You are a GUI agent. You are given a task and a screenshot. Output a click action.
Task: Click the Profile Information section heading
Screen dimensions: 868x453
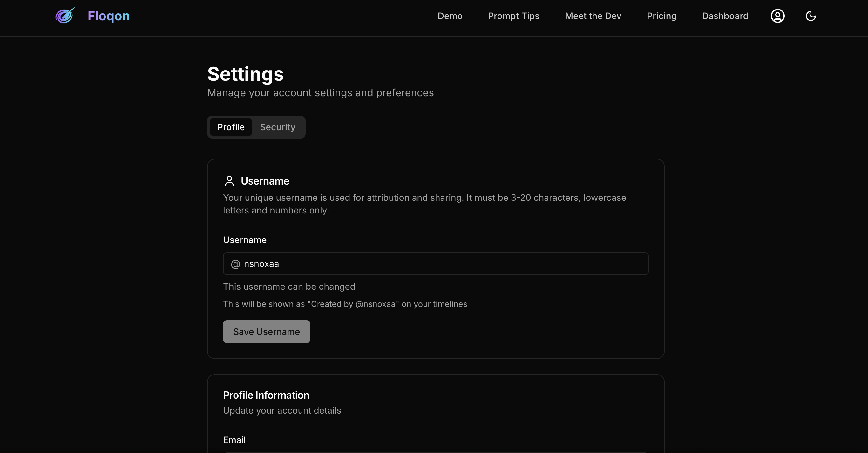(x=266, y=395)
